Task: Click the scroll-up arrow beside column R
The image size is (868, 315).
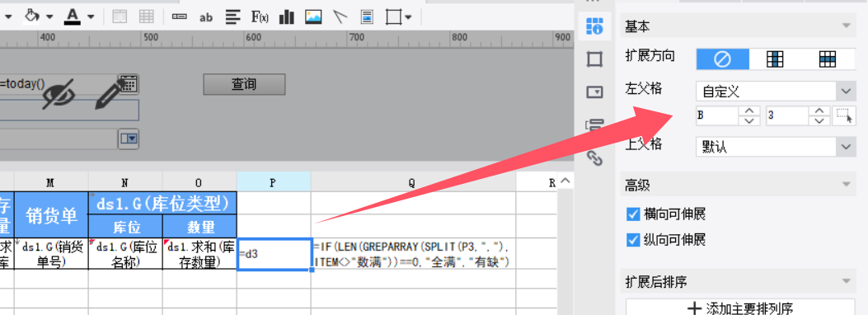Action: click(x=565, y=181)
